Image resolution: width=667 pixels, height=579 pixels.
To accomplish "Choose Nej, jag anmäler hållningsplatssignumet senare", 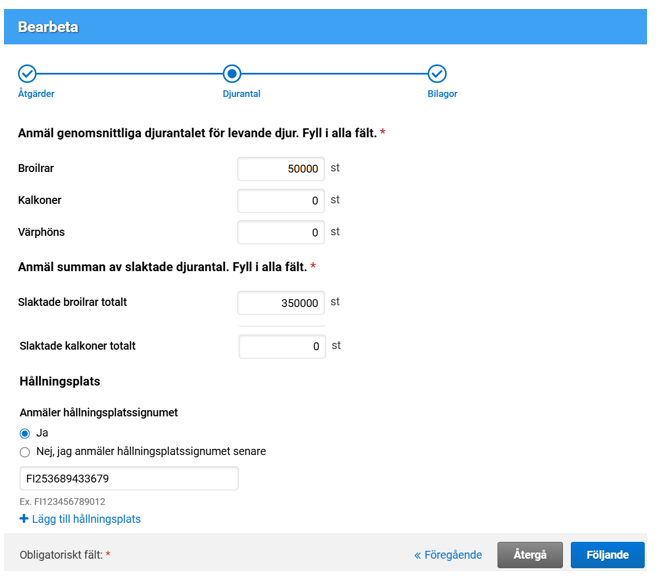I will click(25, 451).
